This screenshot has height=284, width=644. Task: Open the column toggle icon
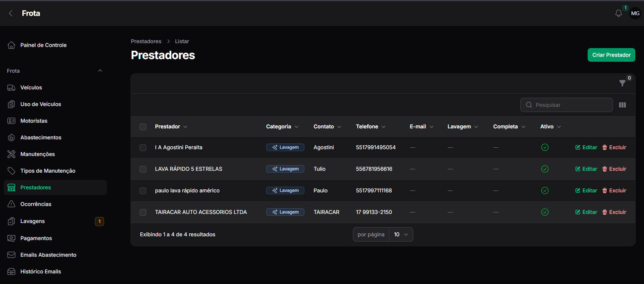coord(622,105)
